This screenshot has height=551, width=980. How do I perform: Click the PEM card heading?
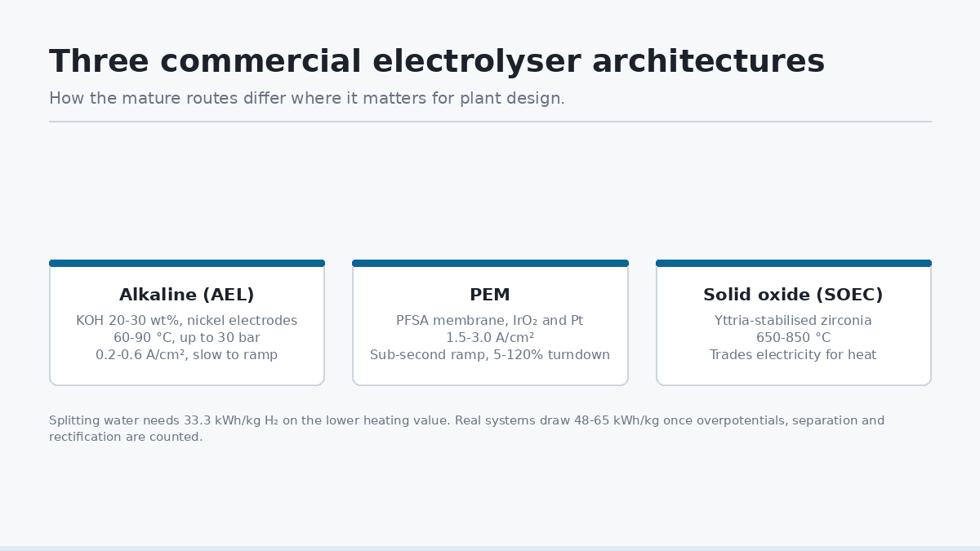(490, 295)
